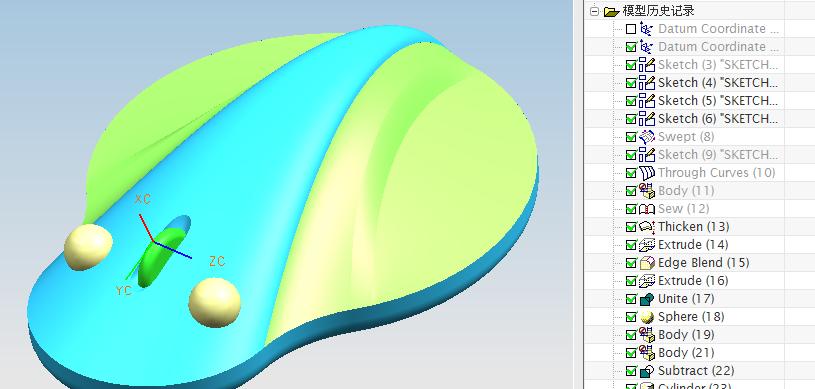Select the Sketch (6) "SKETCH..." row text
Viewport: 815px width, 389px height.
[718, 119]
